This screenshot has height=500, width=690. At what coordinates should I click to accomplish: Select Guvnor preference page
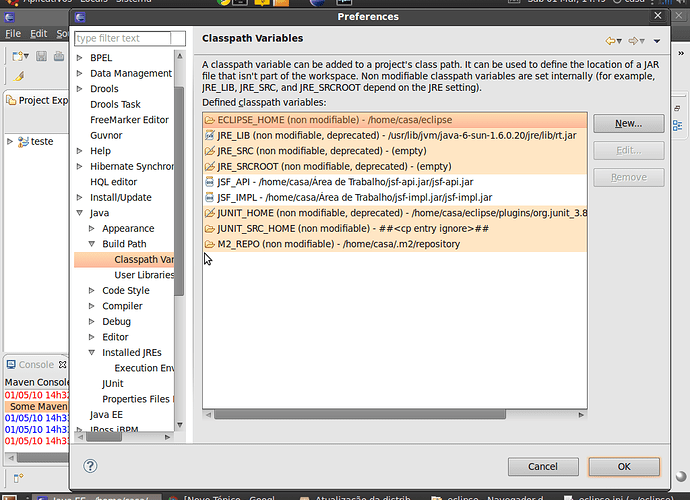coord(106,135)
